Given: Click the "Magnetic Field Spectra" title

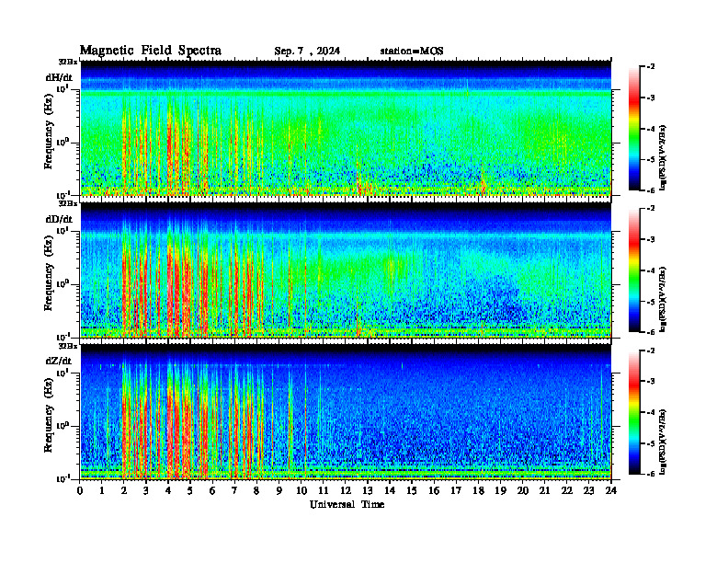Looking at the screenshot, I should pyautogui.click(x=151, y=51).
